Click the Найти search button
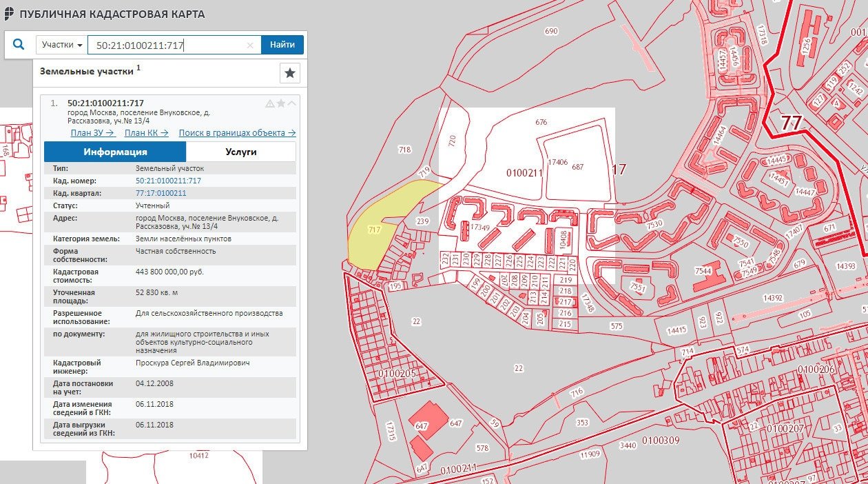Image resolution: width=868 pixels, height=484 pixels. [x=282, y=45]
